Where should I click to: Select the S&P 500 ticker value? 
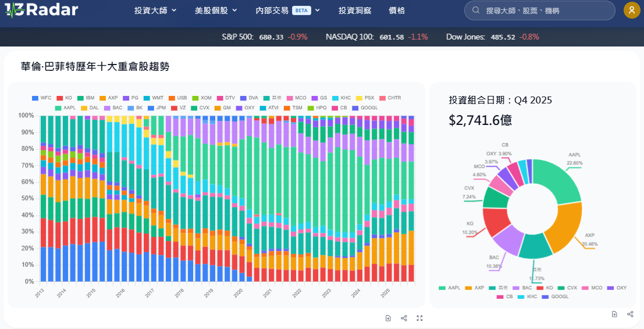click(271, 37)
